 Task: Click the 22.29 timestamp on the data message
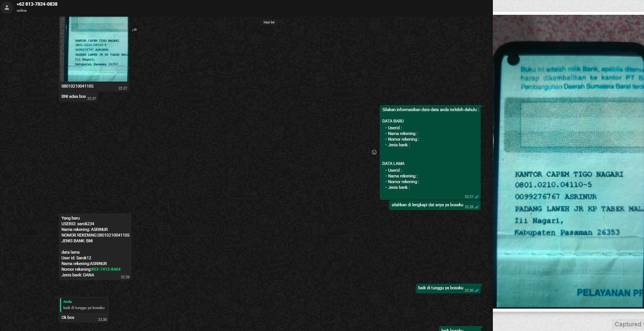click(x=125, y=277)
